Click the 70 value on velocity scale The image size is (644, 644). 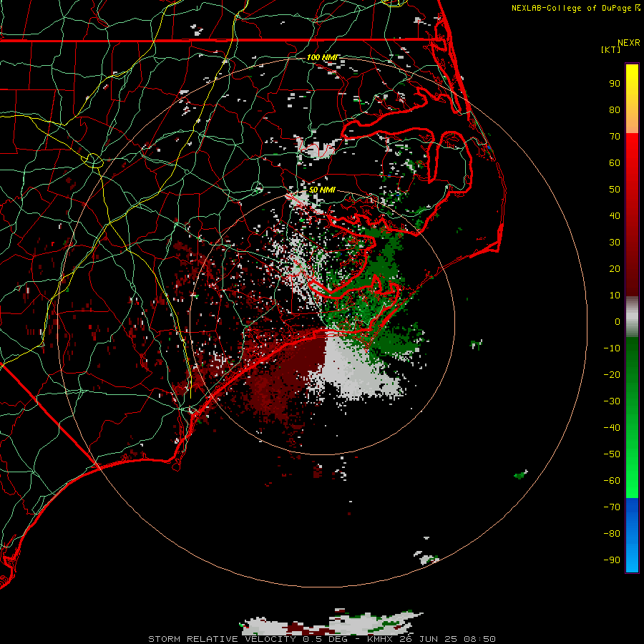(615, 137)
